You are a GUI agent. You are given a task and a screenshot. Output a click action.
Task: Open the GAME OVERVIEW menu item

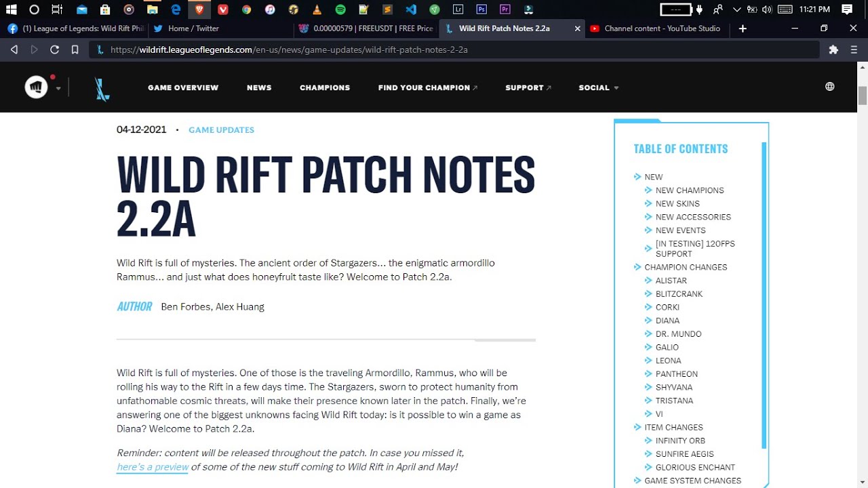(183, 87)
